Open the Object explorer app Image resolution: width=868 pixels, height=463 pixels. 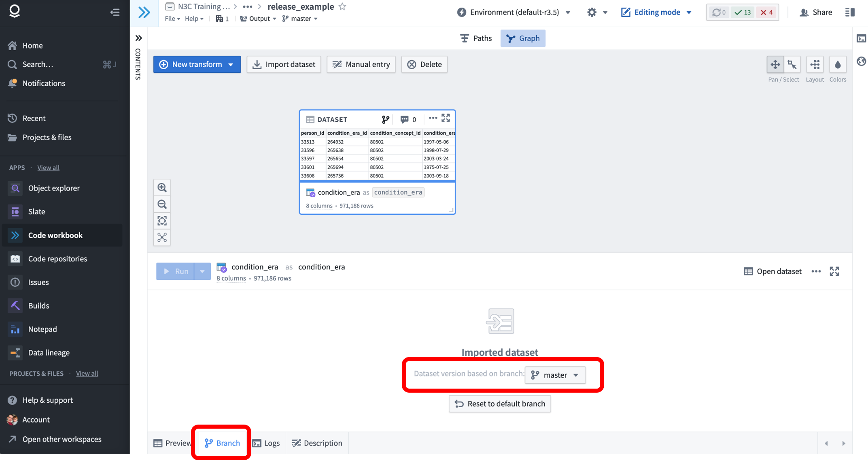coord(54,188)
